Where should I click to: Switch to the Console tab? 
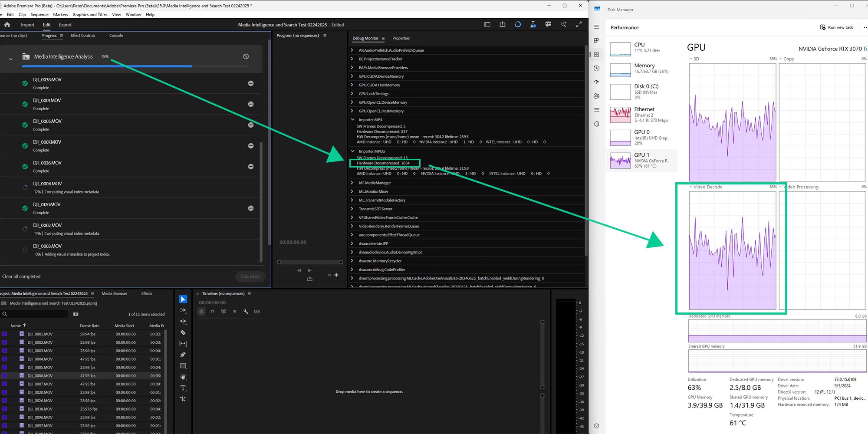tap(115, 35)
